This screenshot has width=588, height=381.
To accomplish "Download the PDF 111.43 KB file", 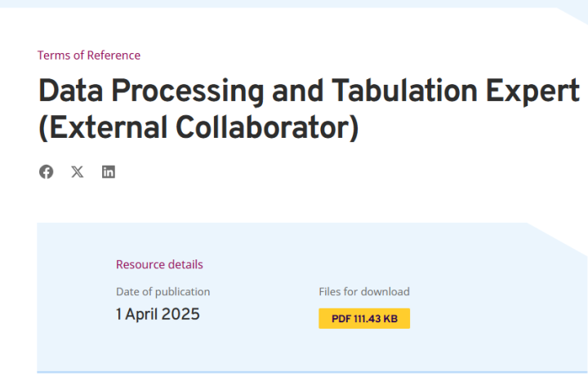I will click(364, 318).
